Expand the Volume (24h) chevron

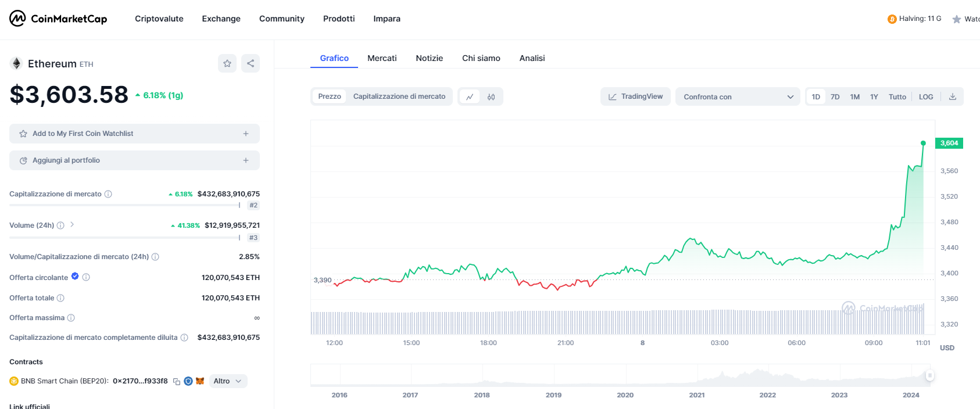tap(72, 225)
